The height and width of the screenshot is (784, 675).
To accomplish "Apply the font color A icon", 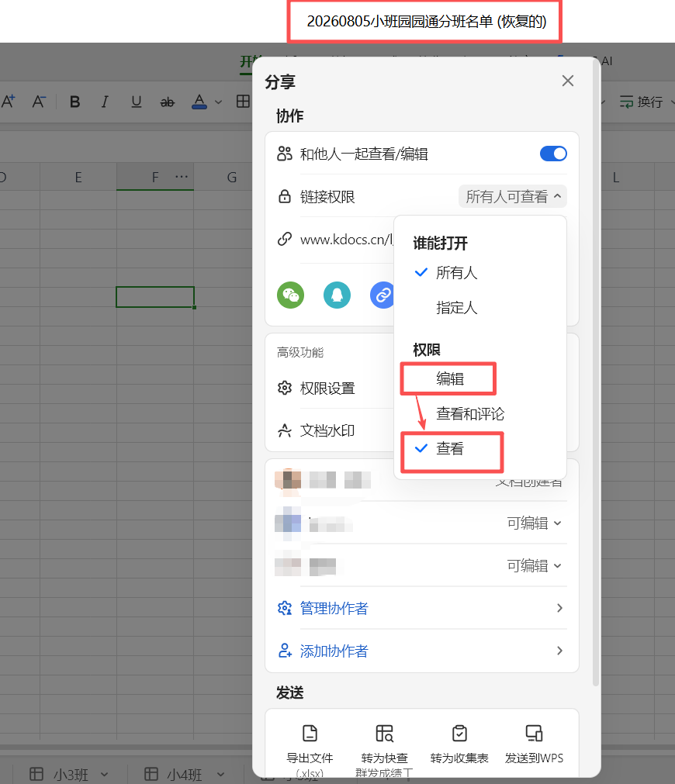I will point(199,102).
